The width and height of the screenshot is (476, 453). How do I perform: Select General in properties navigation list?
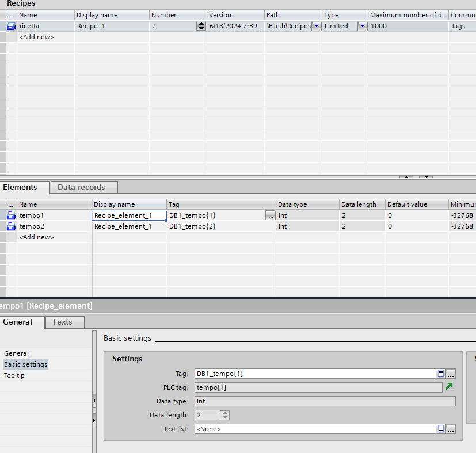coord(16,353)
